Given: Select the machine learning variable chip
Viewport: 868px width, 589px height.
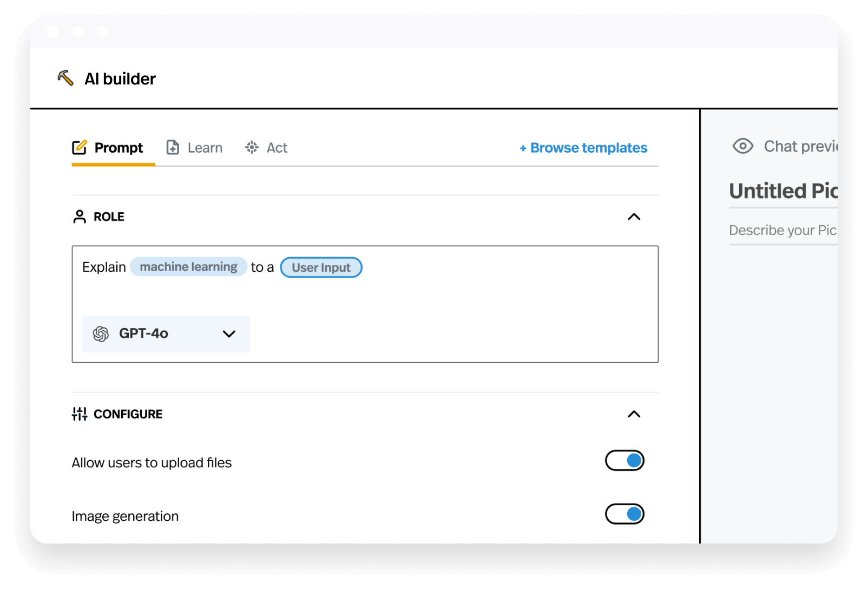Looking at the screenshot, I should [x=188, y=267].
